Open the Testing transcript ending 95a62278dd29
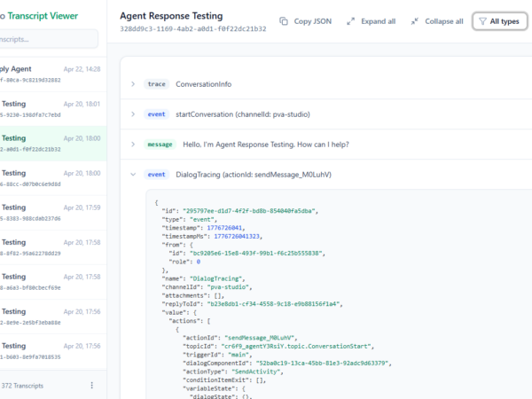Image resolution: width=532 pixels, height=399 pixels. (52, 247)
